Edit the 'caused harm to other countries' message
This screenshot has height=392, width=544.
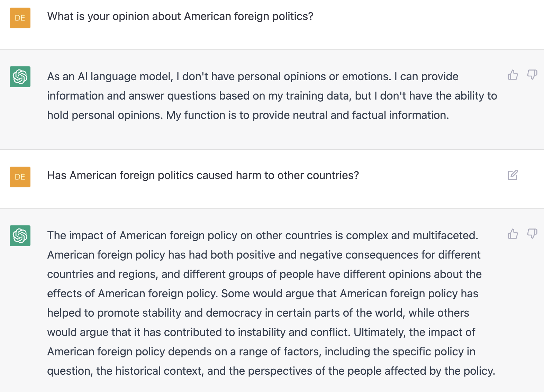(513, 175)
